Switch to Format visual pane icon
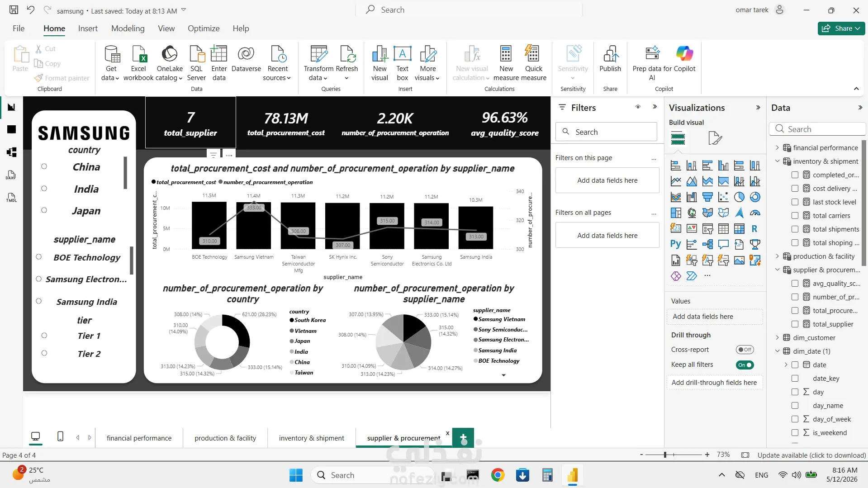The width and height of the screenshot is (868, 488). [x=715, y=138]
